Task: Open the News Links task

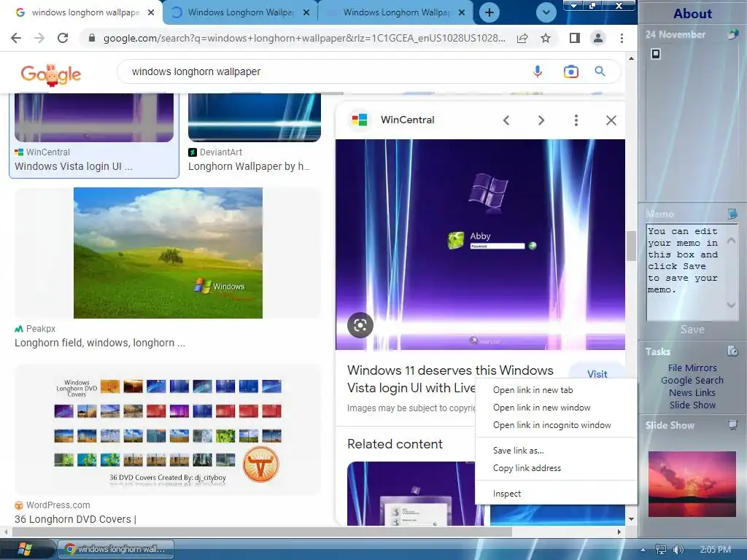Action: 692,392
